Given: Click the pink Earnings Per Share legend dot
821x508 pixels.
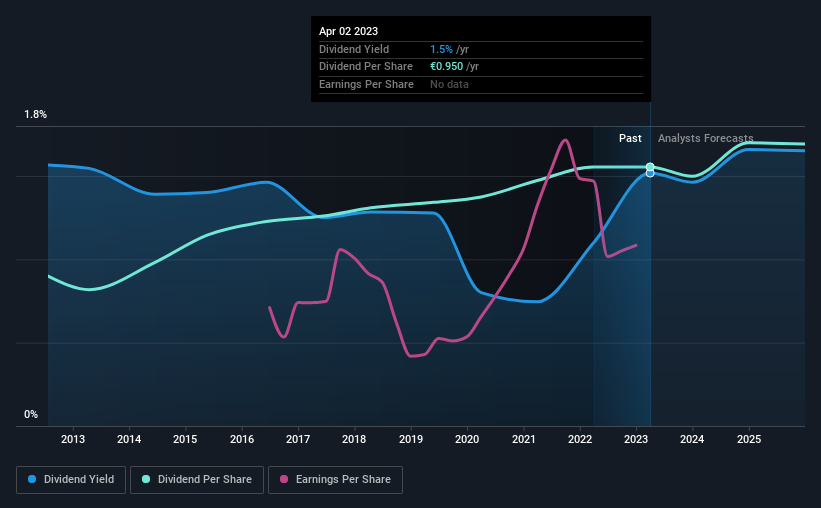Looking at the screenshot, I should [284, 479].
